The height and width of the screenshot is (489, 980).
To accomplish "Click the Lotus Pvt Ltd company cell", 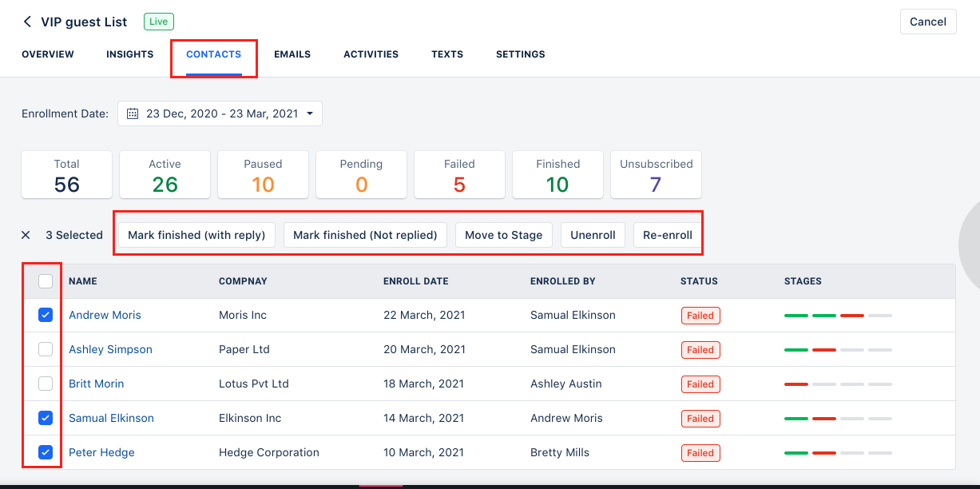I will 254,384.
